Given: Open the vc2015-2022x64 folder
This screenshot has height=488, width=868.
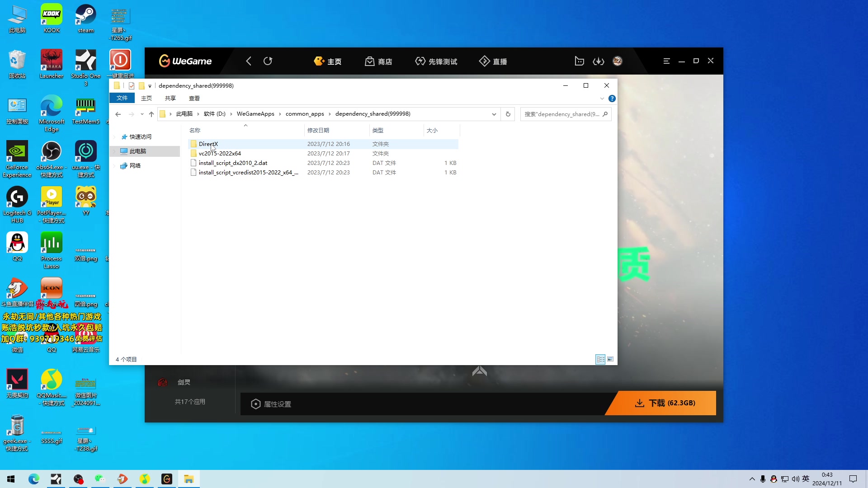Looking at the screenshot, I should point(220,153).
